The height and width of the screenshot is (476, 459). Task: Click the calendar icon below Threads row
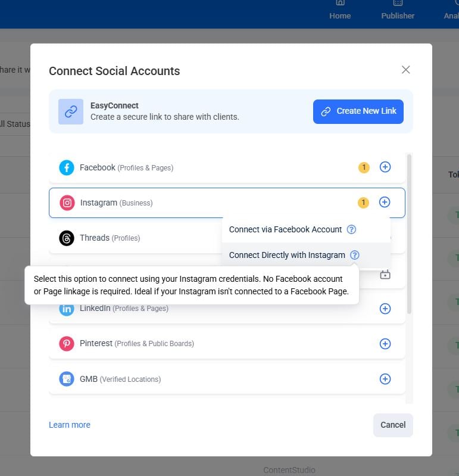(385, 275)
